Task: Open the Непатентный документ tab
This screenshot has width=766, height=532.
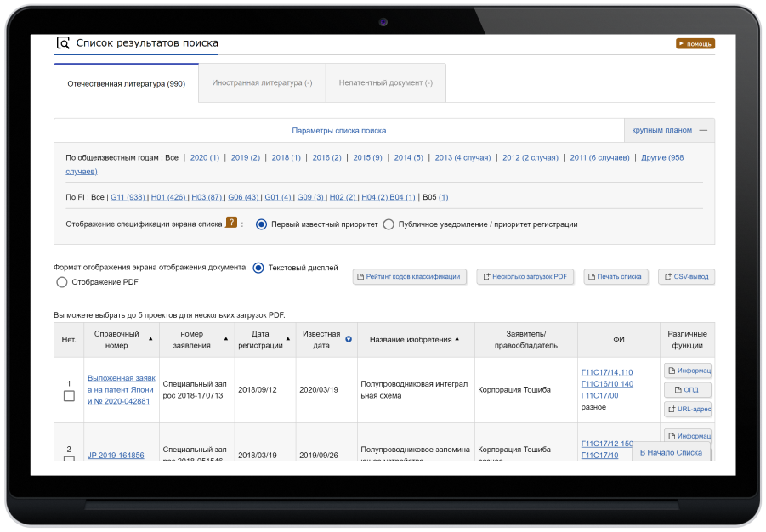Action: pos(385,83)
